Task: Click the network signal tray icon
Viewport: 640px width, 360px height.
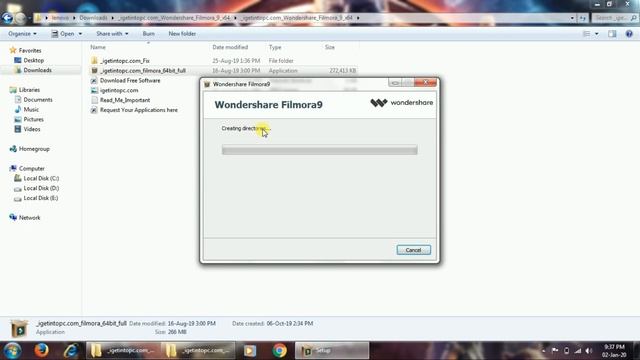Action: (x=578, y=351)
